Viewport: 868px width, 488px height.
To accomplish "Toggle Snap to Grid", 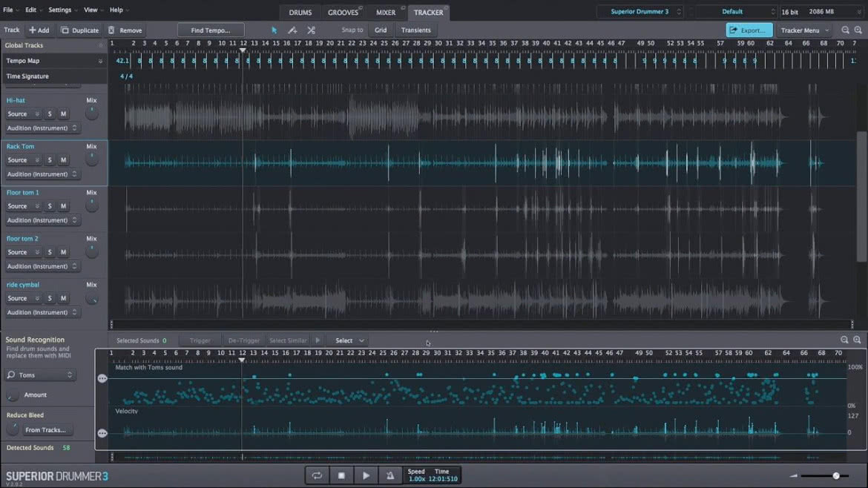I will pos(381,30).
